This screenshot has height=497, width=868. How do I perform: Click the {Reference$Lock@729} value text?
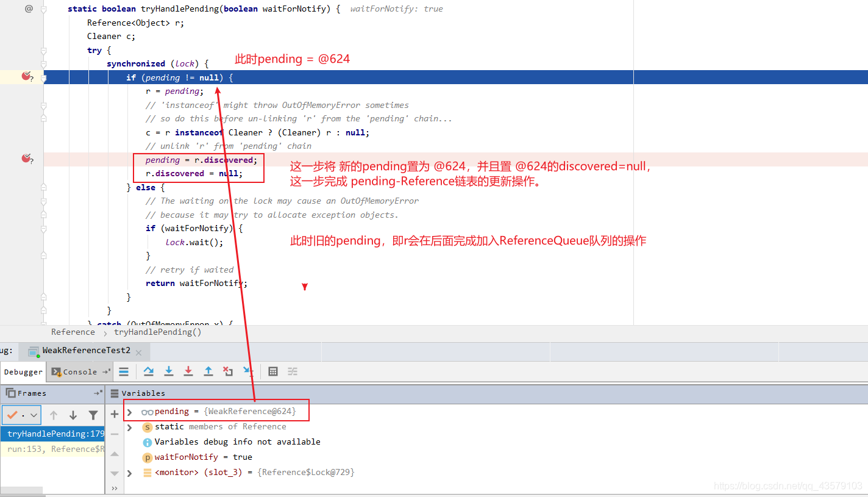click(x=306, y=473)
